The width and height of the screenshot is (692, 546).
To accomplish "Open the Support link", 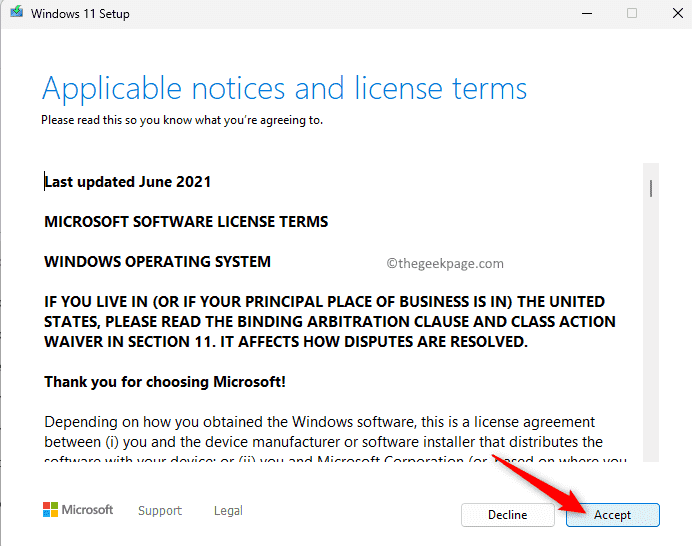I will (160, 511).
